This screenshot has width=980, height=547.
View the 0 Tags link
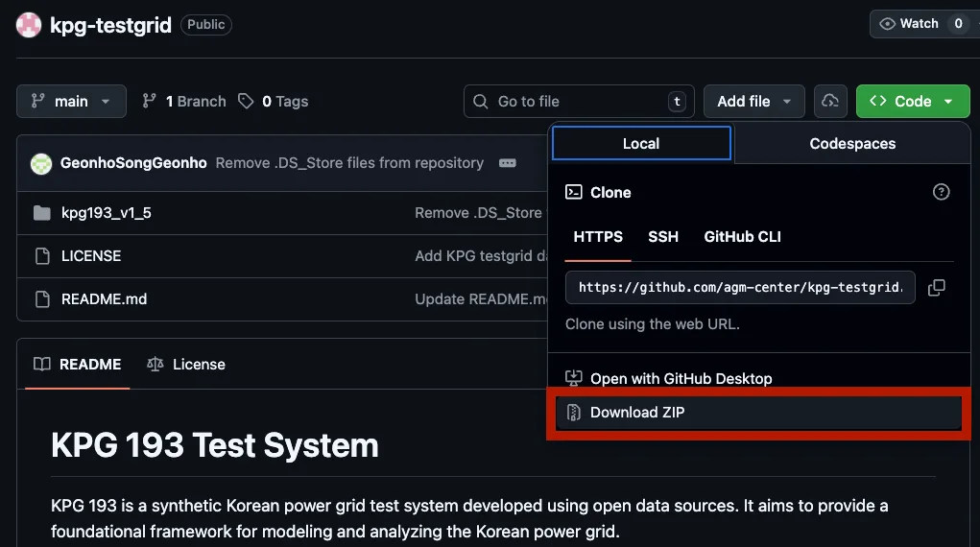pos(274,102)
